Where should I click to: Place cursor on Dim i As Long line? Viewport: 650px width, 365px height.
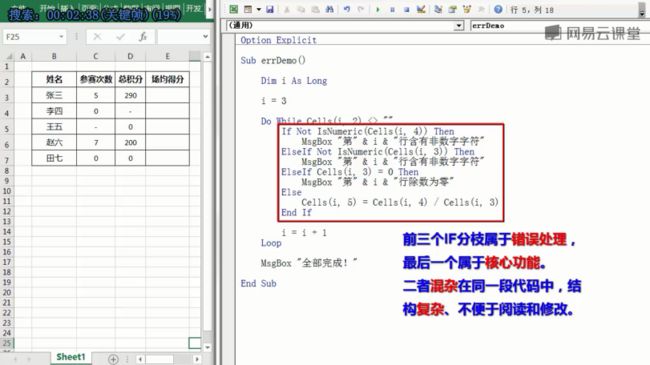(294, 81)
